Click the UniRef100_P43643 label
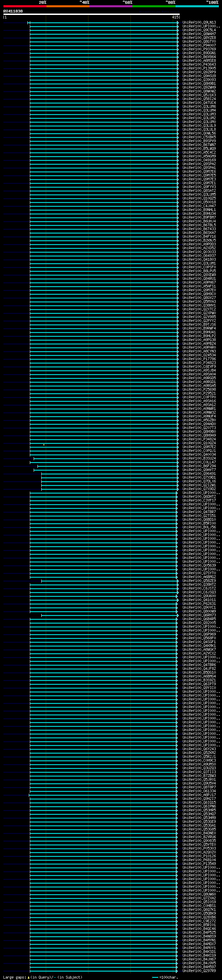 (x=199, y=64)
